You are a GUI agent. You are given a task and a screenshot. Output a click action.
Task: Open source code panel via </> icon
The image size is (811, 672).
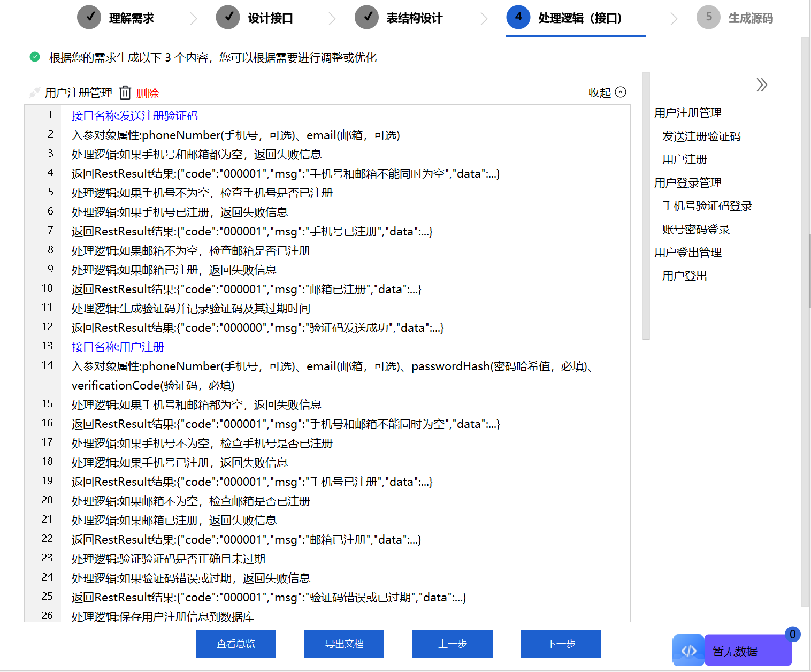click(688, 650)
